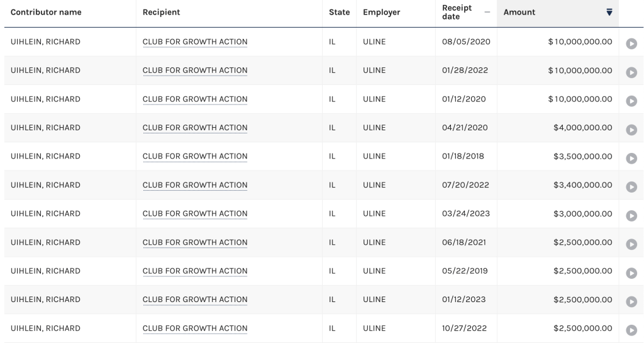Select the $3,400,000.00 amount cell
644x343 pixels.
click(558, 185)
